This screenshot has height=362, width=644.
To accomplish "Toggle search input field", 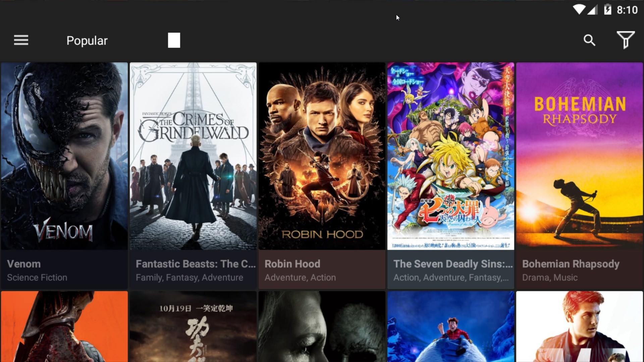I will coord(590,40).
